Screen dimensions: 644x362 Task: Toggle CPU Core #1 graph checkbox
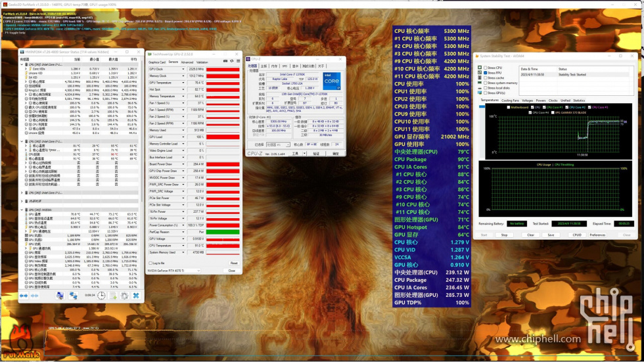544,107
